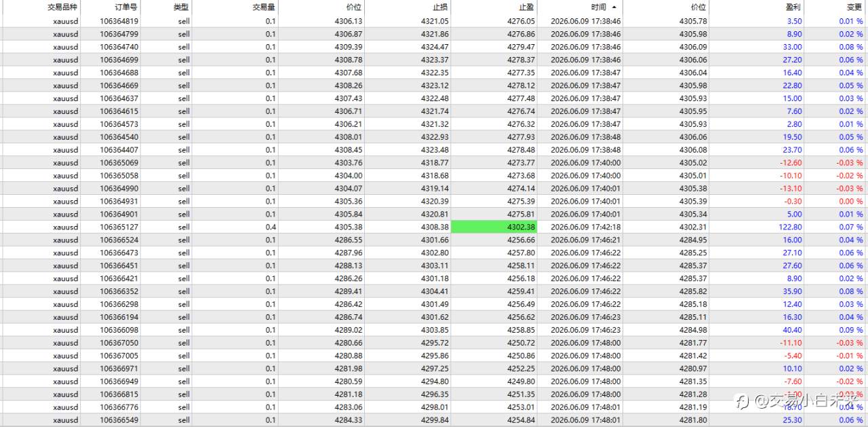
Task: Click the green take-profit cell 4302.38
Action: [x=494, y=227]
